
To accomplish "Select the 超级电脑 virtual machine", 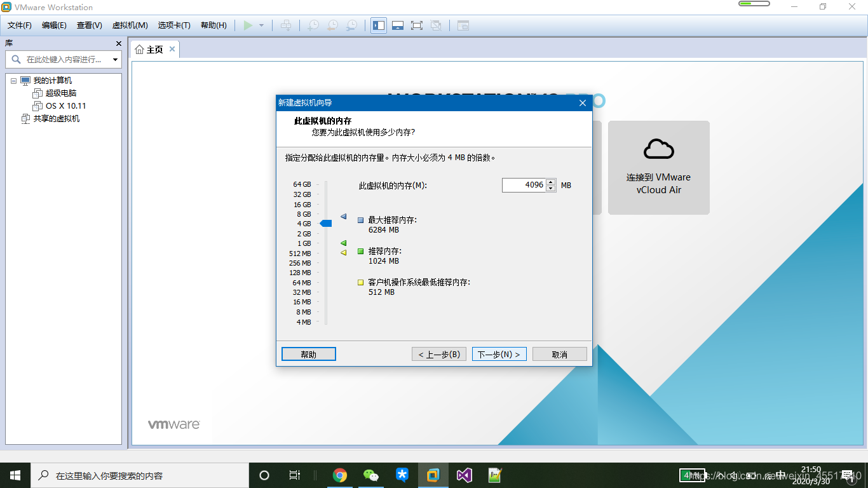I will click(61, 93).
